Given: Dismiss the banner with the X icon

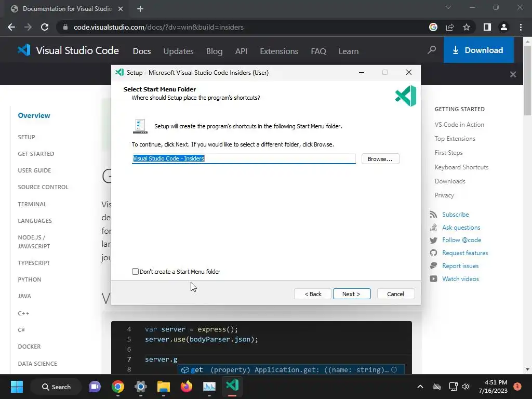Looking at the screenshot, I should pyautogui.click(x=513, y=74).
